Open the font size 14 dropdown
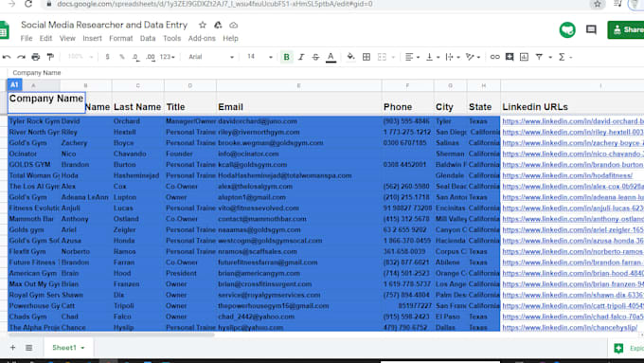The width and height of the screenshot is (644, 363). (259, 57)
